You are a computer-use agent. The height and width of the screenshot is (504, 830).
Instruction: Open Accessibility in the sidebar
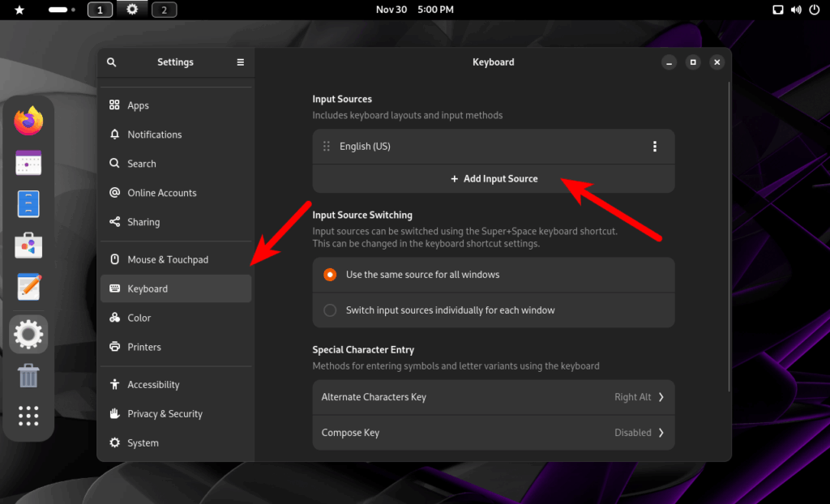[x=176, y=384]
